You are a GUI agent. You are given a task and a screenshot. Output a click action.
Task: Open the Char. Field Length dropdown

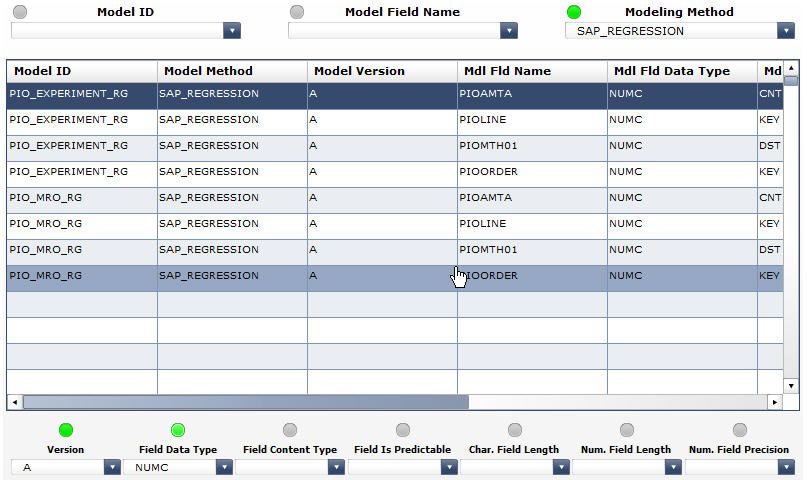point(561,467)
